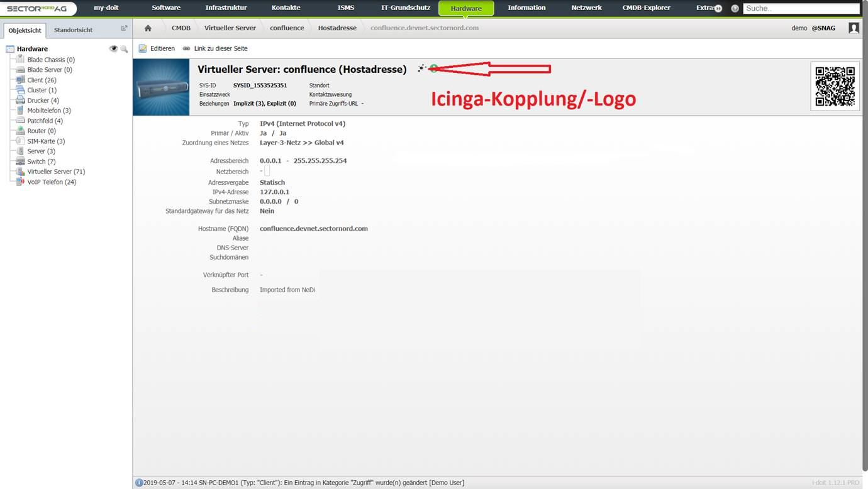Open the my-doit menu
The height and width of the screenshot is (489, 868).
(106, 8)
